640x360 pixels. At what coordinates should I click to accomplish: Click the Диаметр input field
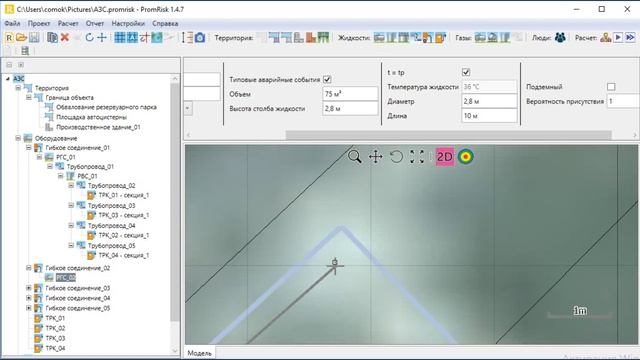click(489, 101)
